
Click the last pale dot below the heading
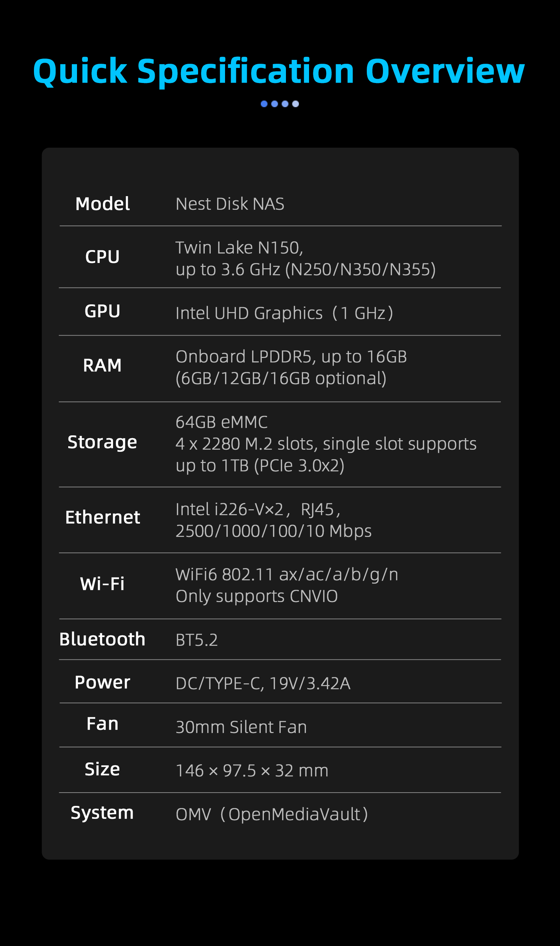click(295, 104)
